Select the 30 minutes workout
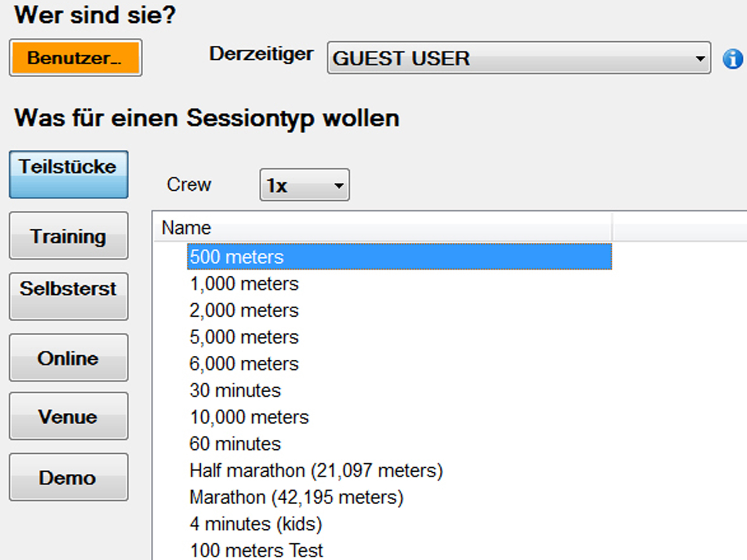 tap(235, 390)
